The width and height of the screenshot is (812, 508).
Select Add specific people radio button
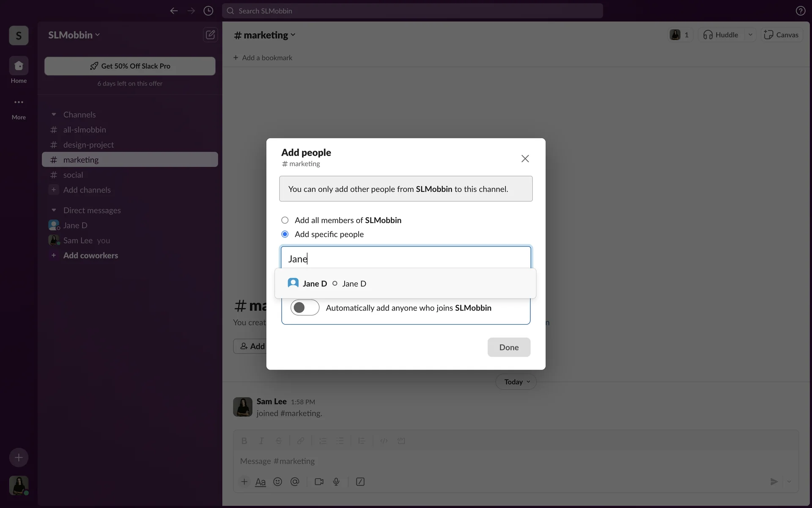285,234
